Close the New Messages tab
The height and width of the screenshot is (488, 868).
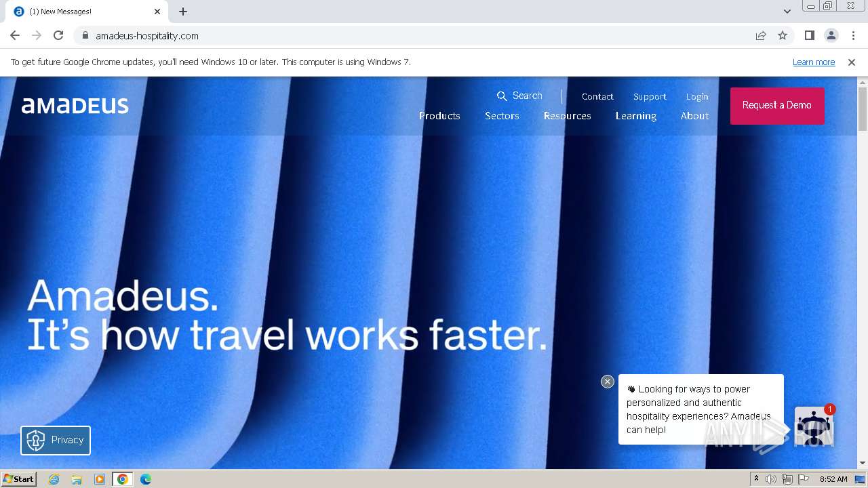[x=157, y=12]
